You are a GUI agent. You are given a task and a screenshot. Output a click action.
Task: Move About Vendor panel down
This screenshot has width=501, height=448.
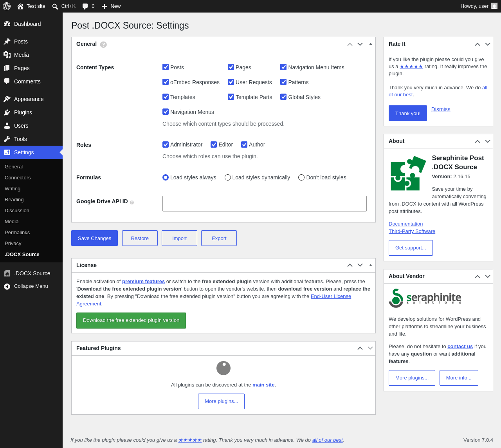click(488, 276)
